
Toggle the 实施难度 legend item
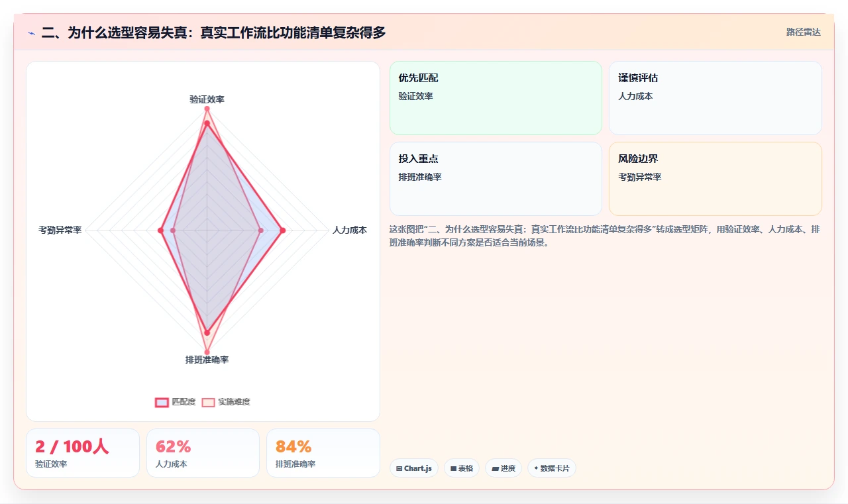[226, 402]
